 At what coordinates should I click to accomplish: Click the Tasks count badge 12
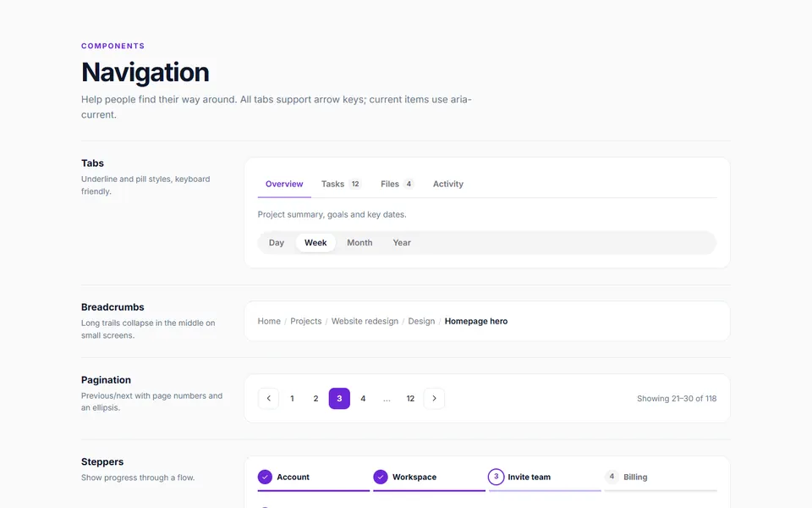pos(355,184)
